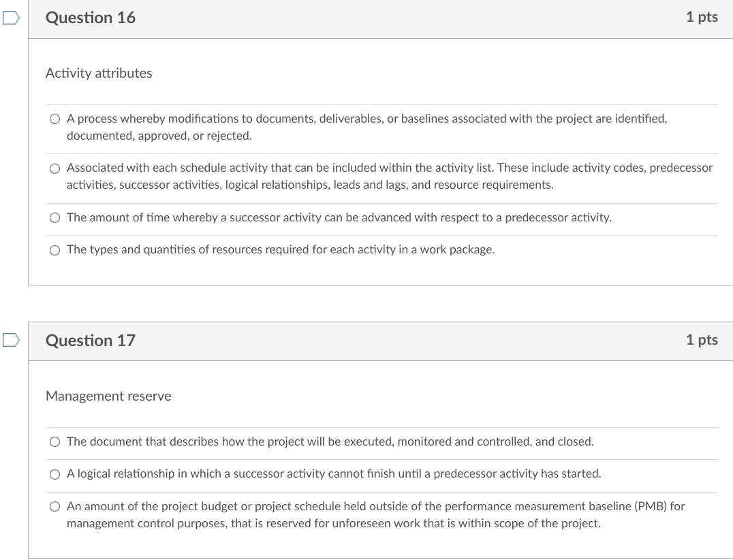Click the '1 pts' label on Question 17
The width and height of the screenshot is (733, 560).
[x=702, y=340]
